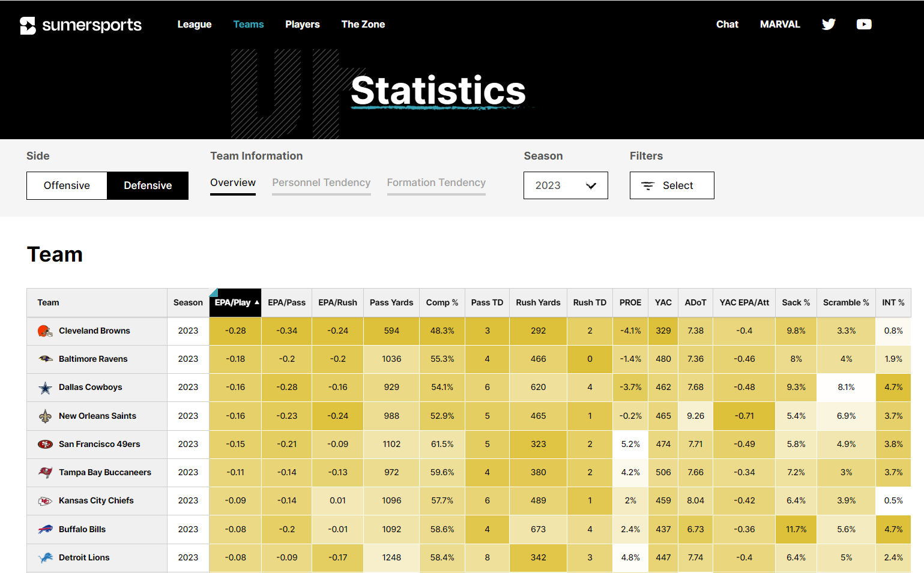Open the Teams menu
The image size is (924, 573).
(249, 24)
